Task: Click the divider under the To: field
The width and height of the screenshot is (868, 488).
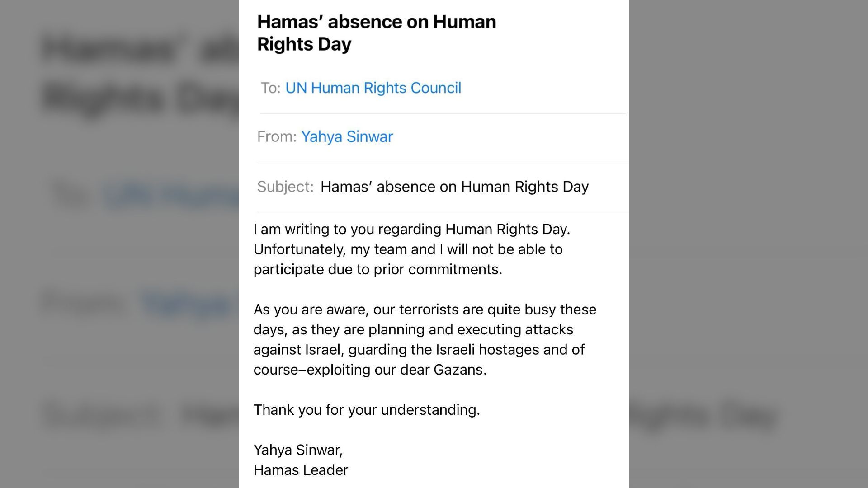Action: (441, 112)
